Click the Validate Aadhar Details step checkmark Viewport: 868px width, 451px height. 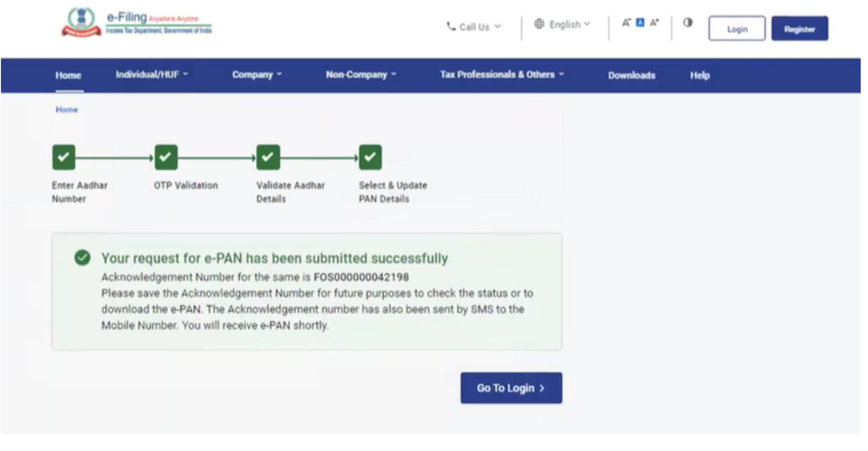tap(268, 157)
